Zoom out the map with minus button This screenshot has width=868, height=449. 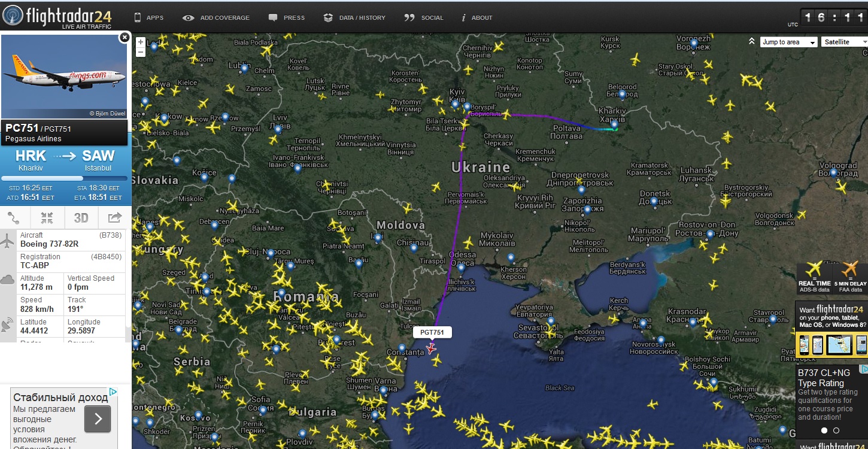coord(141,52)
